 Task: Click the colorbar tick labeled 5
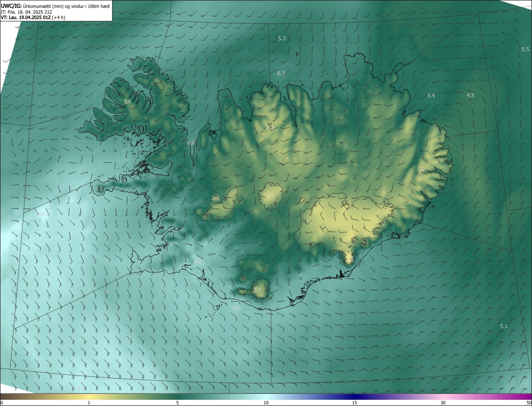click(177, 403)
